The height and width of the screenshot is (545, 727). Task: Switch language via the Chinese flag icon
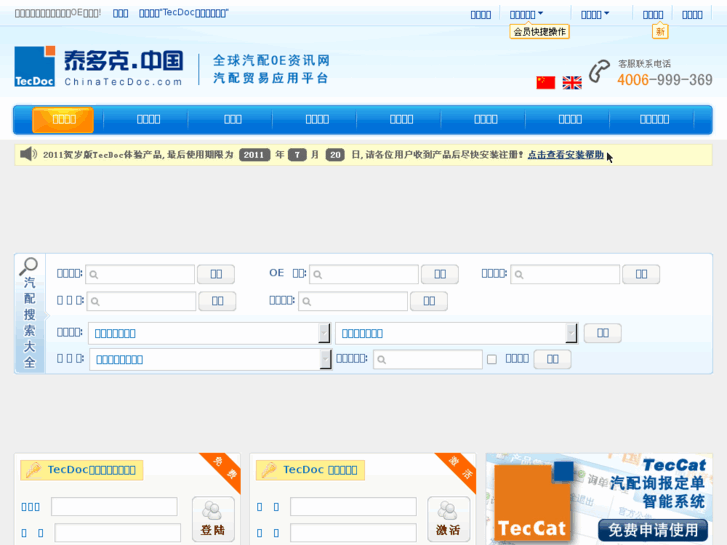(545, 83)
